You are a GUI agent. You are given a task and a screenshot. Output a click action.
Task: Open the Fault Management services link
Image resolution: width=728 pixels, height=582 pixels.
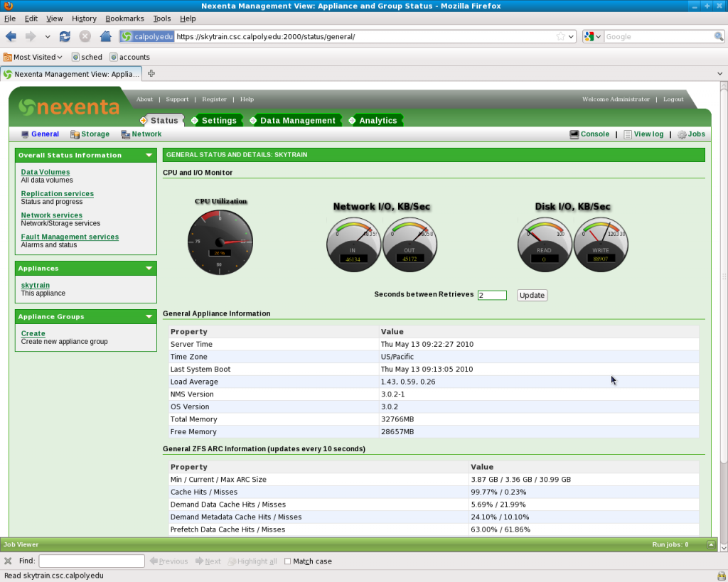[70, 237]
